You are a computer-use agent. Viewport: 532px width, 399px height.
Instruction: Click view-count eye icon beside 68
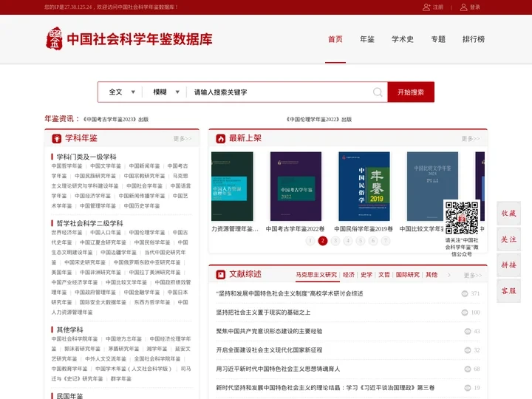point(468,369)
